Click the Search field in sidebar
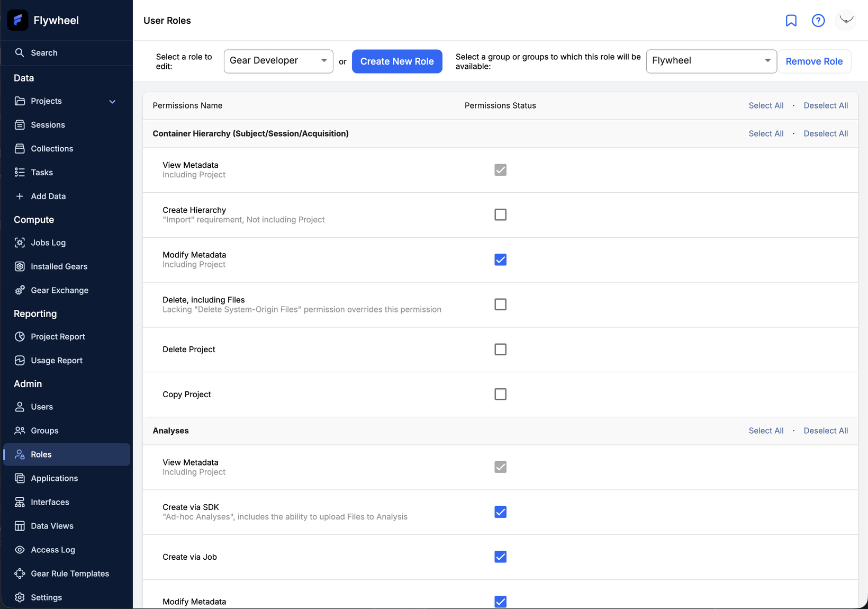The image size is (868, 609). pos(67,52)
